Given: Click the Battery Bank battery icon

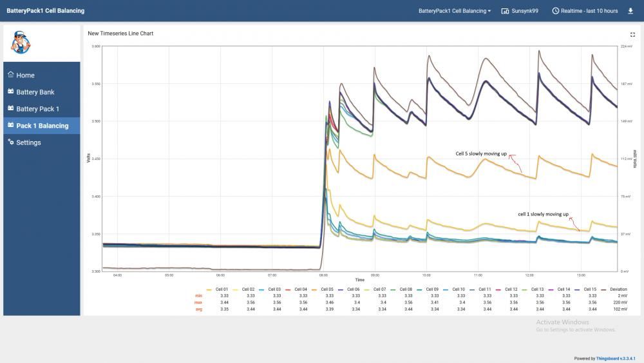Looking at the screenshot, I should [x=11, y=92].
